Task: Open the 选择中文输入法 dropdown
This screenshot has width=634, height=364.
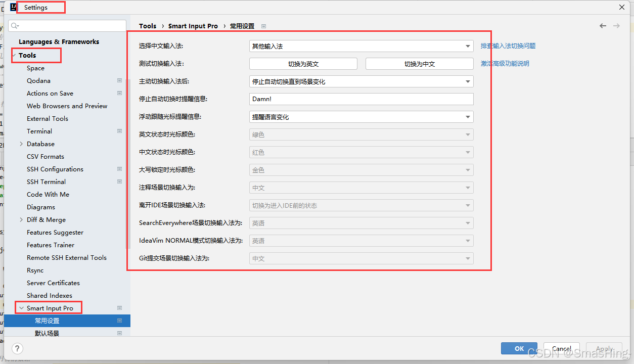Action: tap(468, 45)
